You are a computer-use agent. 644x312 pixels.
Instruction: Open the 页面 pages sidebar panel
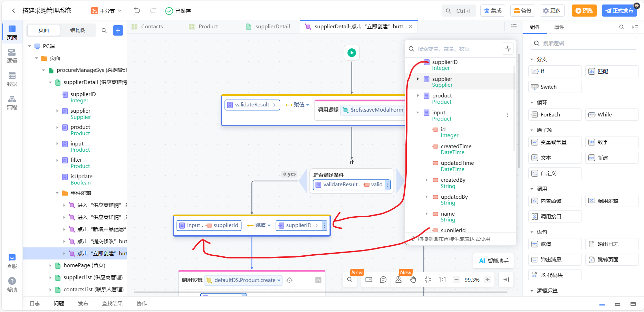pos(12,32)
